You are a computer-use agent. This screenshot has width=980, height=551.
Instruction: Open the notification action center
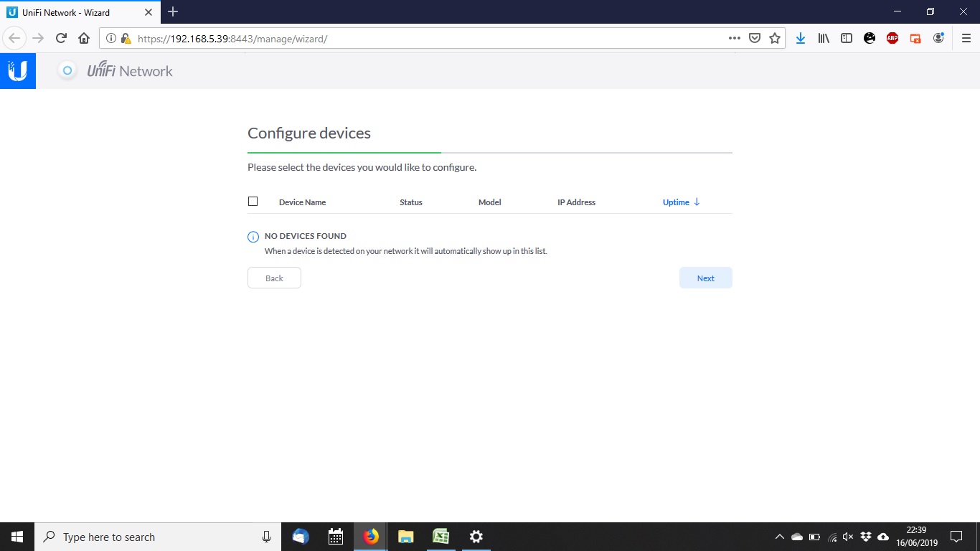(956, 537)
